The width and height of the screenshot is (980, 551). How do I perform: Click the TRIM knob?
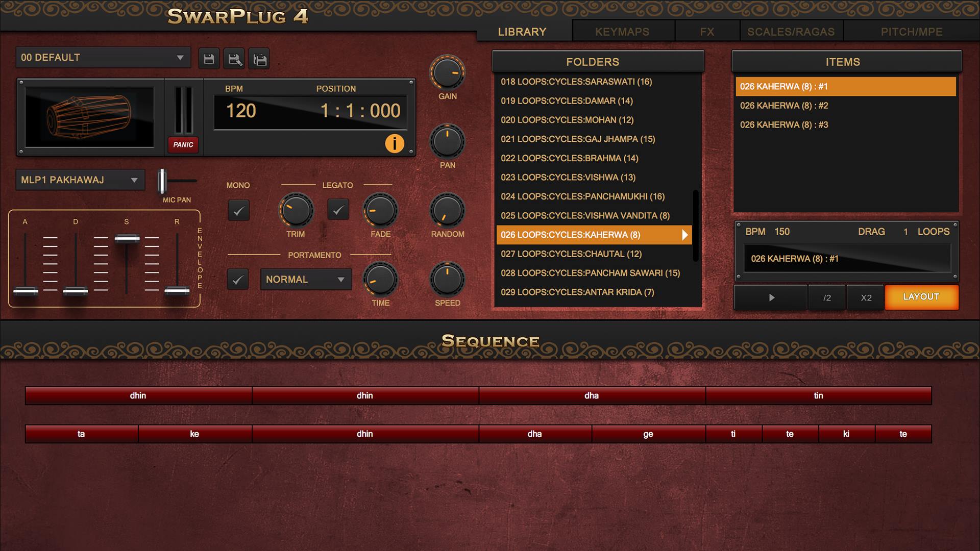[296, 210]
